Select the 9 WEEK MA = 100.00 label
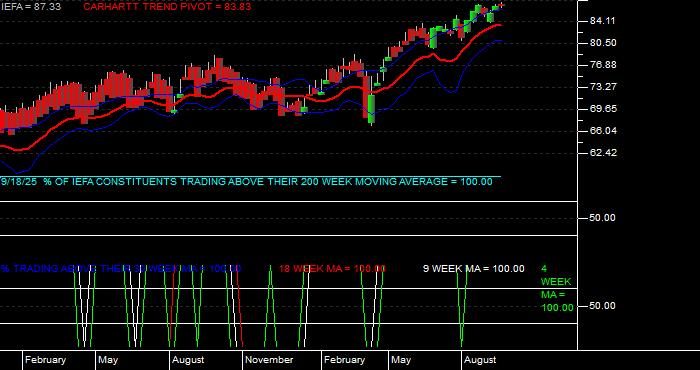Image resolution: width=700 pixels, height=370 pixels. (474, 269)
